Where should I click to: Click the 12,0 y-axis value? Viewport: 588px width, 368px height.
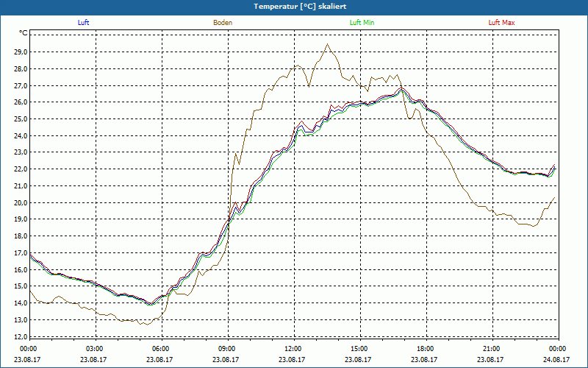point(21,336)
